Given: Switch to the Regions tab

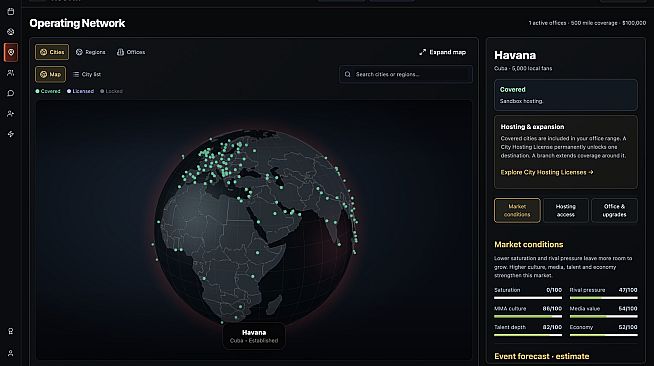Looking at the screenshot, I should click(91, 52).
